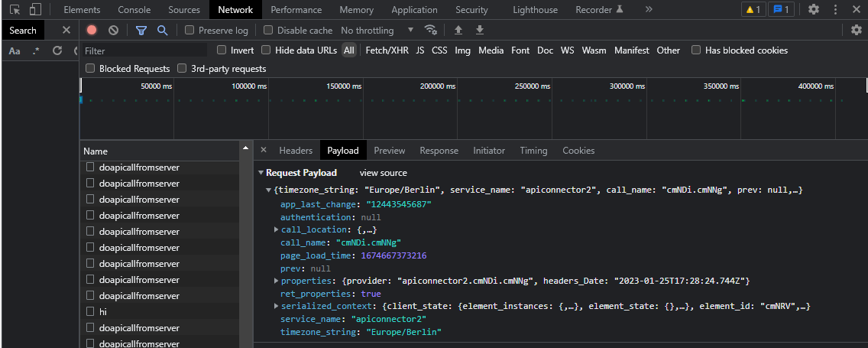Click the network Filter text field
Image resolution: width=868 pixels, height=348 pixels.
click(x=145, y=50)
